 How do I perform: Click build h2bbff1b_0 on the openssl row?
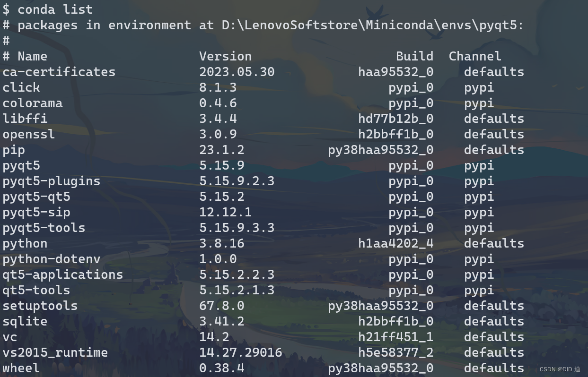click(x=396, y=134)
